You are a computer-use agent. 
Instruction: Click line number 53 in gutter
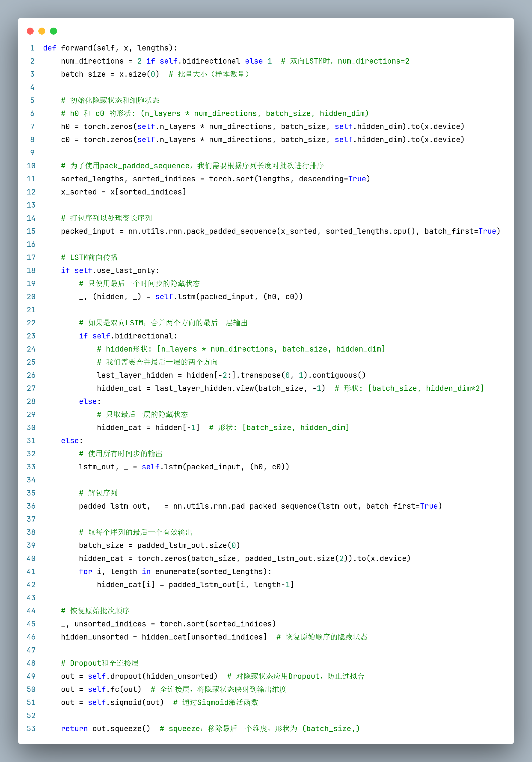click(31, 729)
